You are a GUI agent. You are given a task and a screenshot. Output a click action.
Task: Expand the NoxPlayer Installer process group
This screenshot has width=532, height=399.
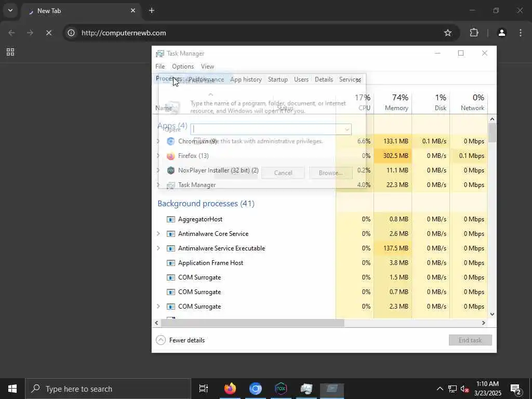coord(158,170)
